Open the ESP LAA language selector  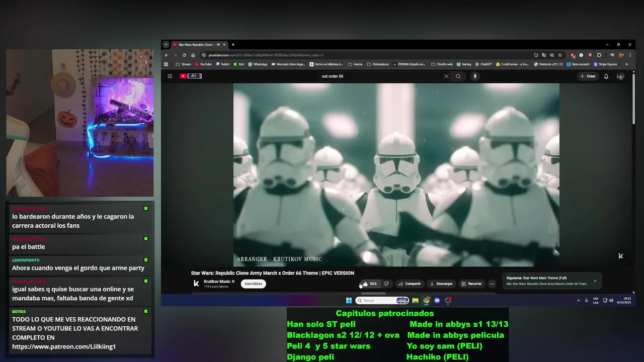tap(596, 301)
